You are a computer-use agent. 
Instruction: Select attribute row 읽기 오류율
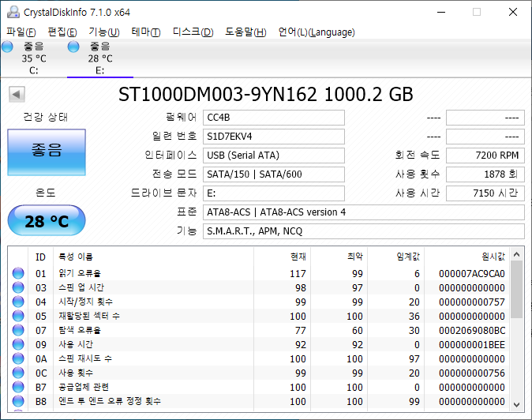point(259,273)
